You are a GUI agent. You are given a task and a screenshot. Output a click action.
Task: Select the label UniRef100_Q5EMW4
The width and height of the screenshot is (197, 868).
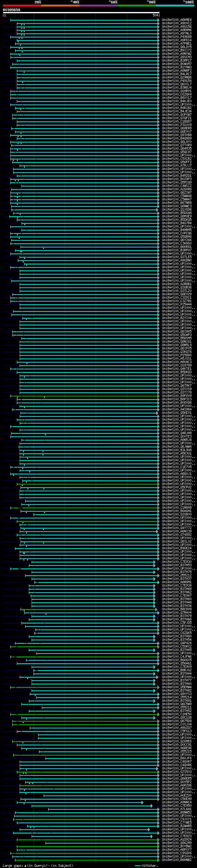click(x=177, y=687)
